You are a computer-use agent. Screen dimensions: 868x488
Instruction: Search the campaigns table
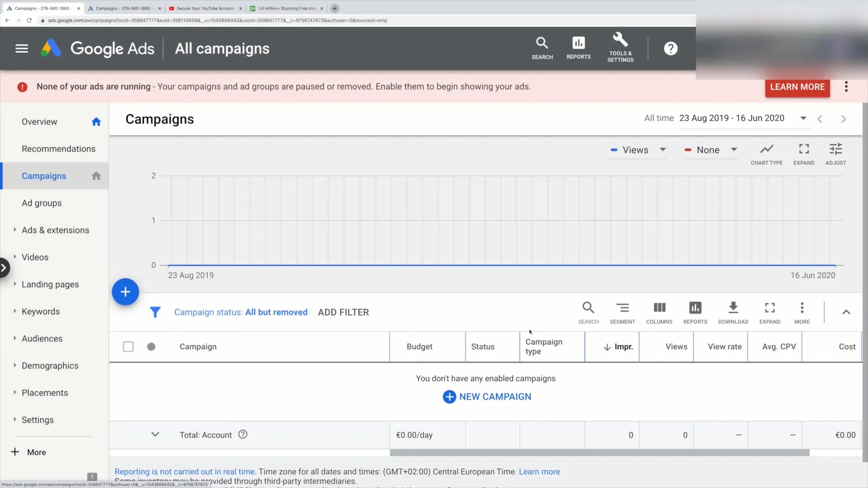click(588, 313)
